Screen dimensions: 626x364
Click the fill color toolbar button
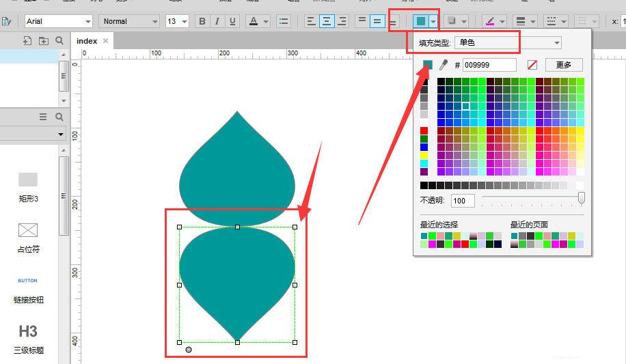tap(421, 21)
